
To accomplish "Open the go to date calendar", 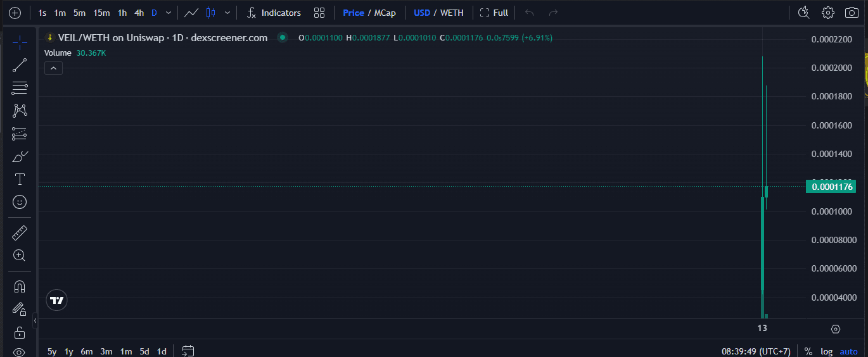I will (188, 351).
